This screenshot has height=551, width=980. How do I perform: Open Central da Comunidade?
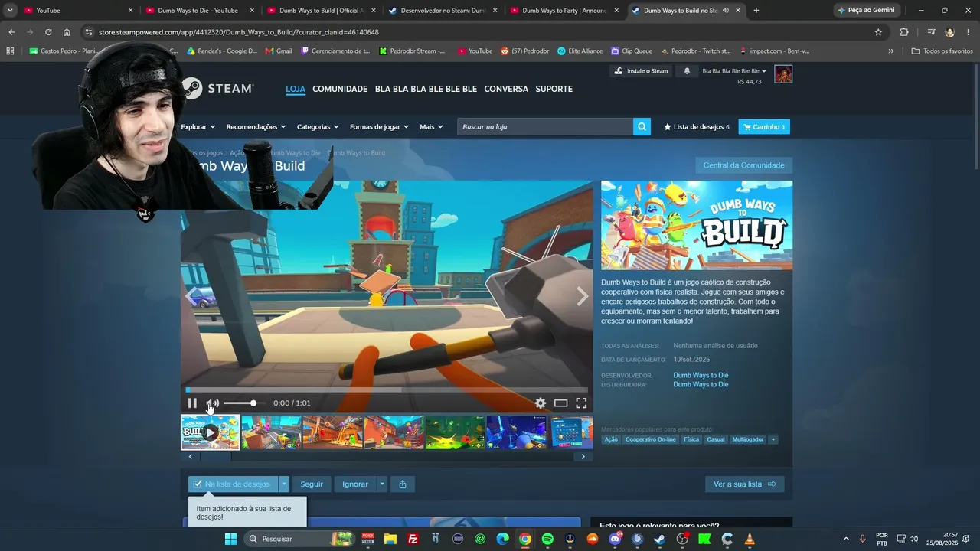(743, 165)
